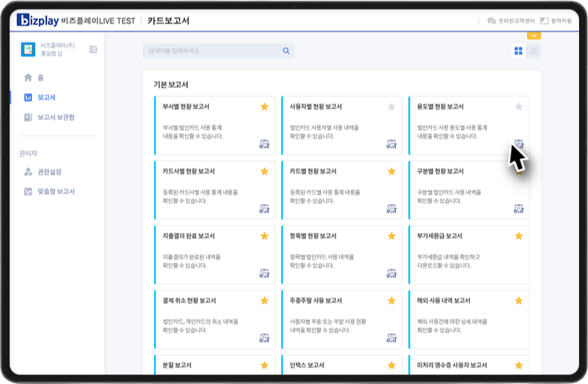Open the custom report icon on 결제 취소 현황 보고서 card

[265, 338]
